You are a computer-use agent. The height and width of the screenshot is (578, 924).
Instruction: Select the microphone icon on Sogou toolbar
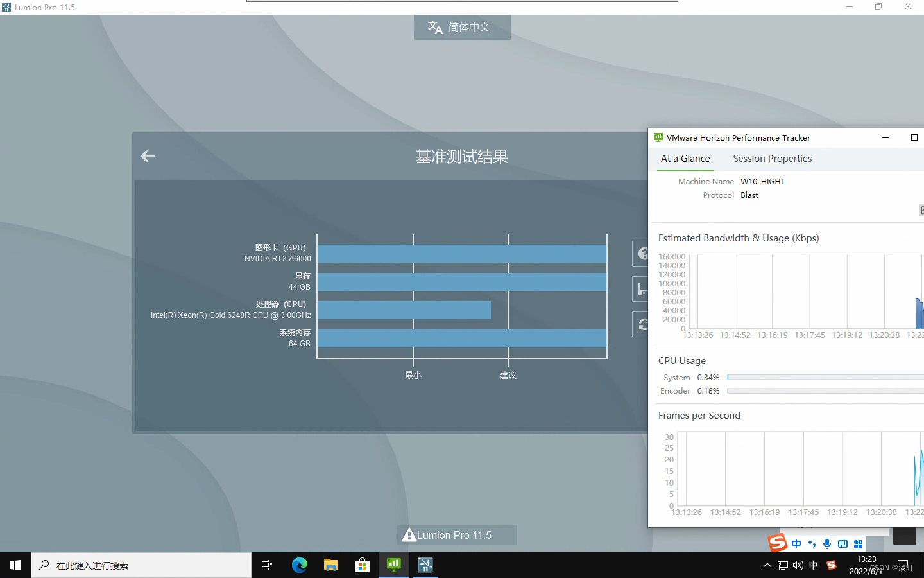[x=827, y=543]
